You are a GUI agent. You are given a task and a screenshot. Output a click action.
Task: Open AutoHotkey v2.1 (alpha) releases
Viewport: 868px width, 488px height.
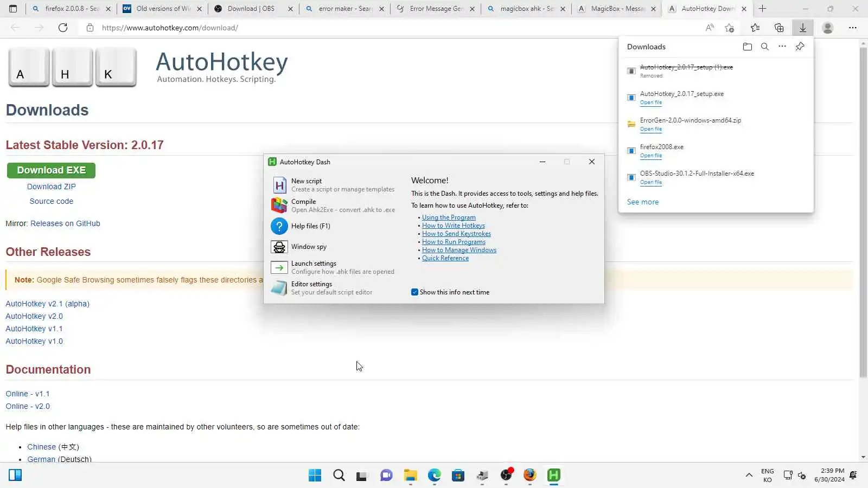47,304
